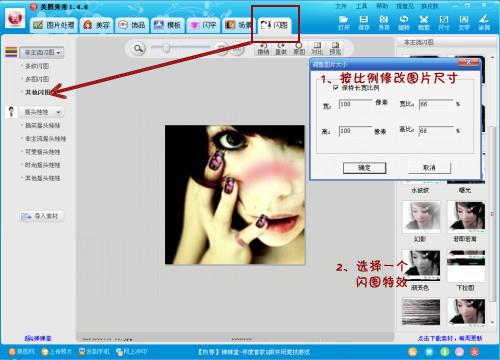Choose the 下拉图 effect thumbnail
500x360 pixels.
[466, 266]
